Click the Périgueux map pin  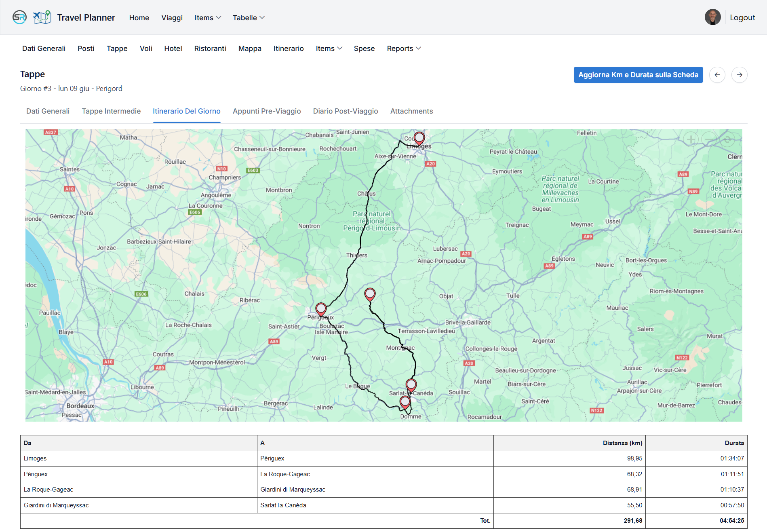pyautogui.click(x=321, y=309)
